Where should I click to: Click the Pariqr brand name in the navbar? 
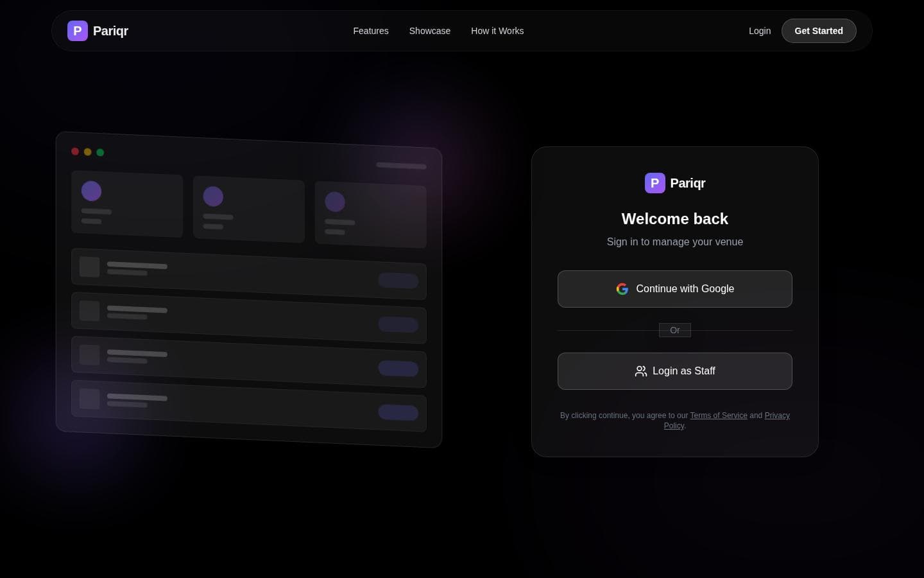point(110,31)
